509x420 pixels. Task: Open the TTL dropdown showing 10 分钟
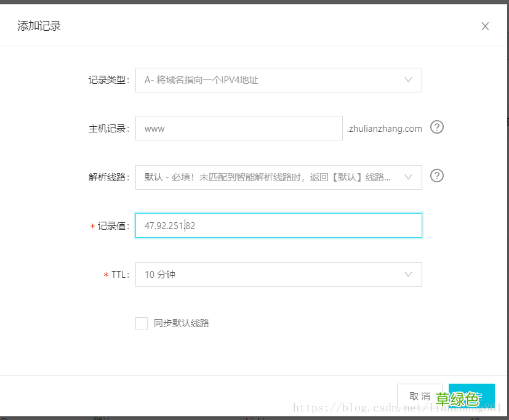[277, 275]
